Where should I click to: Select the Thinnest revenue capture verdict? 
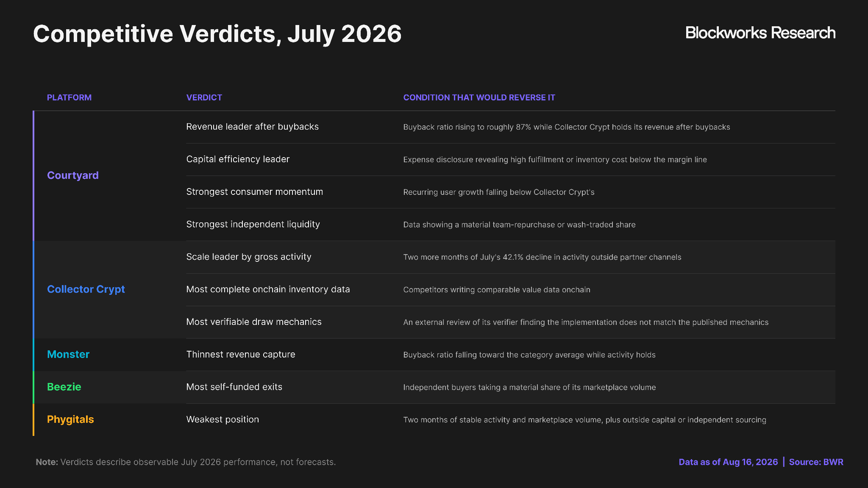click(241, 355)
